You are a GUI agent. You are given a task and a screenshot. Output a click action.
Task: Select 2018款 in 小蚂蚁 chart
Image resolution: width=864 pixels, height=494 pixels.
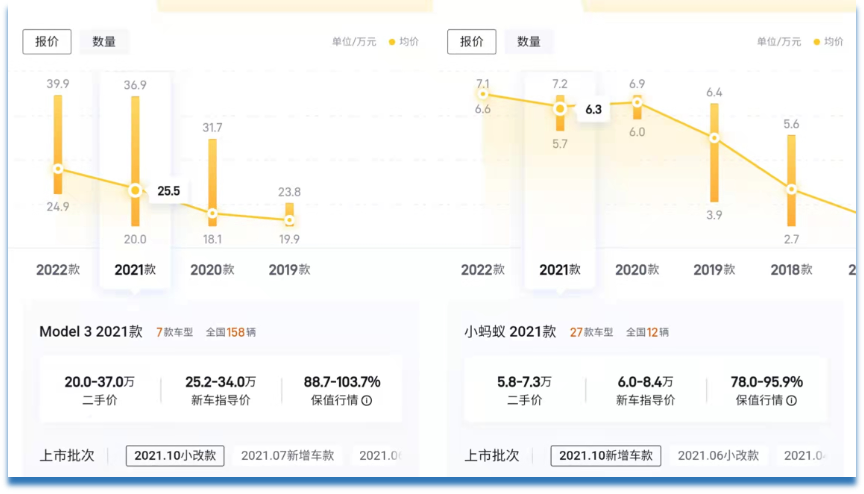pyautogui.click(x=791, y=270)
